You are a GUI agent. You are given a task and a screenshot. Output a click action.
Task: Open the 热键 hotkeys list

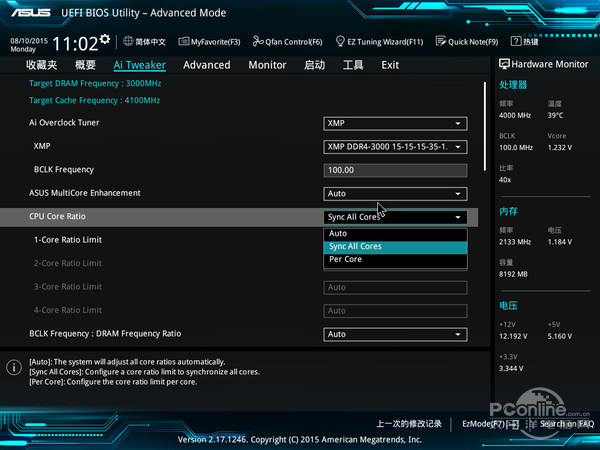(x=525, y=41)
